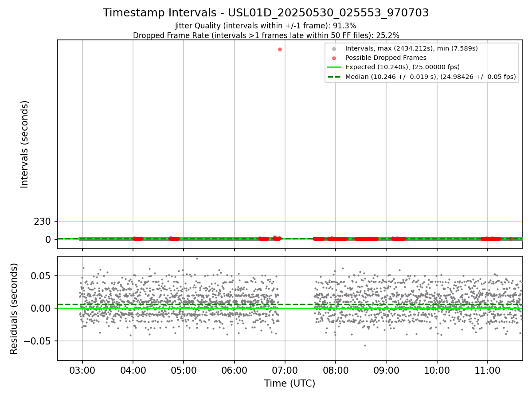Click the 'Time (UTC)' x-axis label
Image resolution: width=532 pixels, height=399 pixels.
(x=290, y=383)
